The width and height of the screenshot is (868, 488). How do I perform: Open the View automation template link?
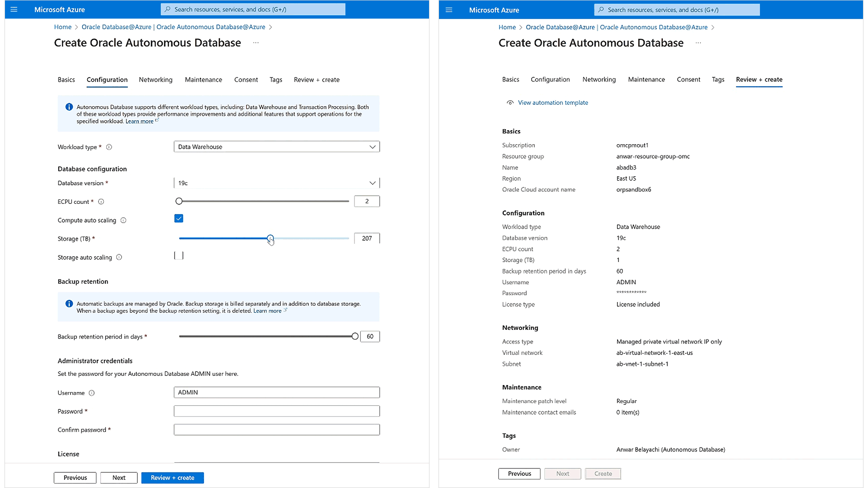(x=552, y=103)
